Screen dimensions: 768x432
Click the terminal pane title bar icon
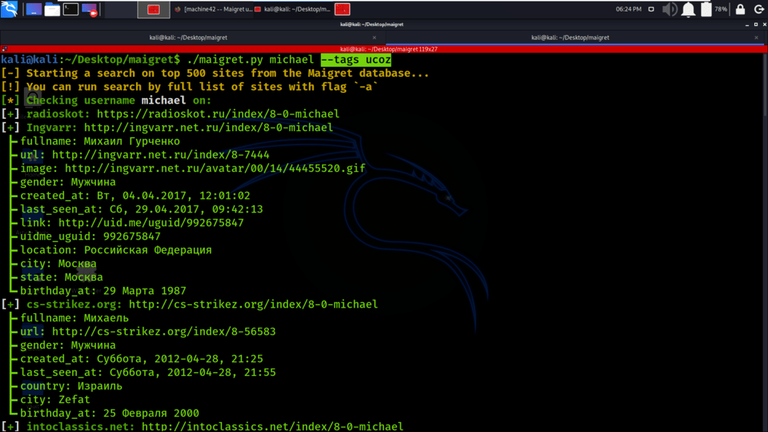tap(4, 49)
